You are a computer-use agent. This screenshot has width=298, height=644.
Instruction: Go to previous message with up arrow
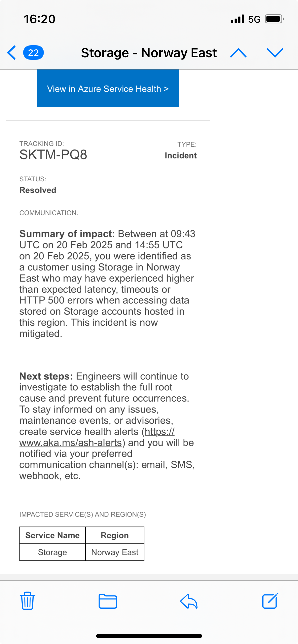tap(238, 53)
